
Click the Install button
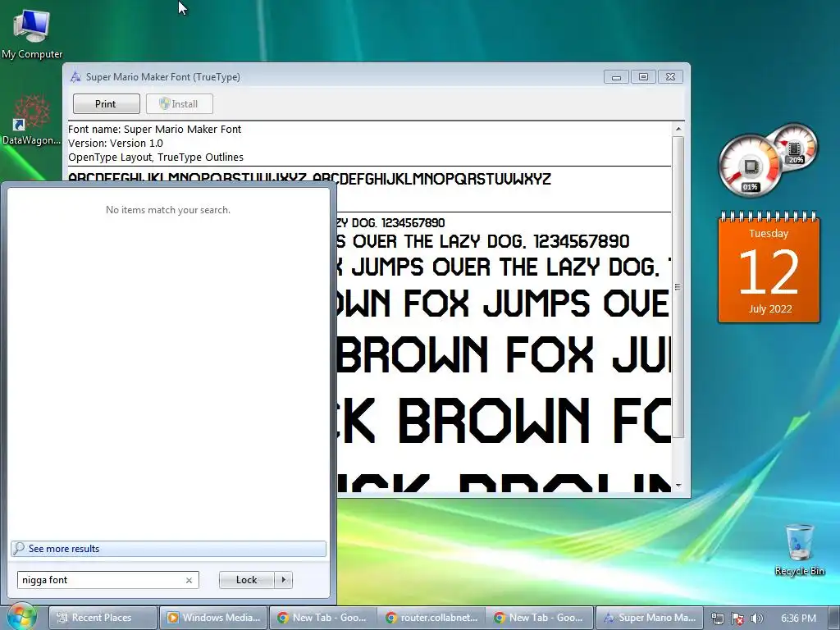pyautogui.click(x=180, y=104)
